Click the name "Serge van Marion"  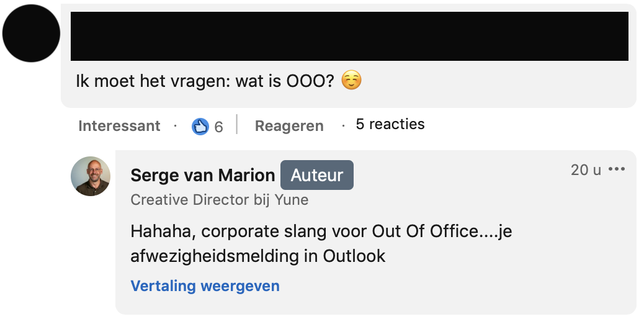click(x=203, y=176)
